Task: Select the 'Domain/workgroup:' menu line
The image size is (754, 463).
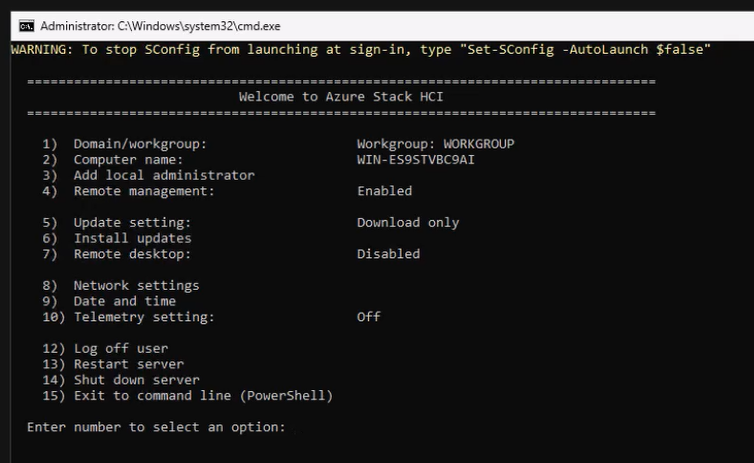Action: (x=125, y=144)
